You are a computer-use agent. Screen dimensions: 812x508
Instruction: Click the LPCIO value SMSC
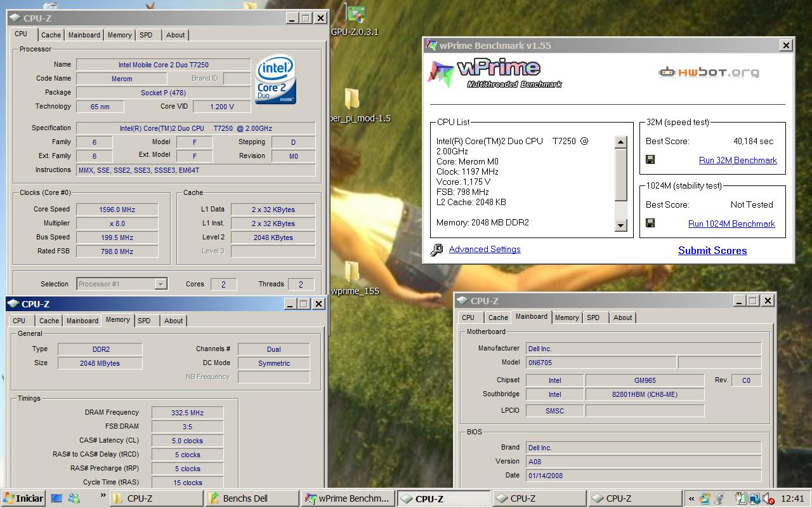click(554, 411)
